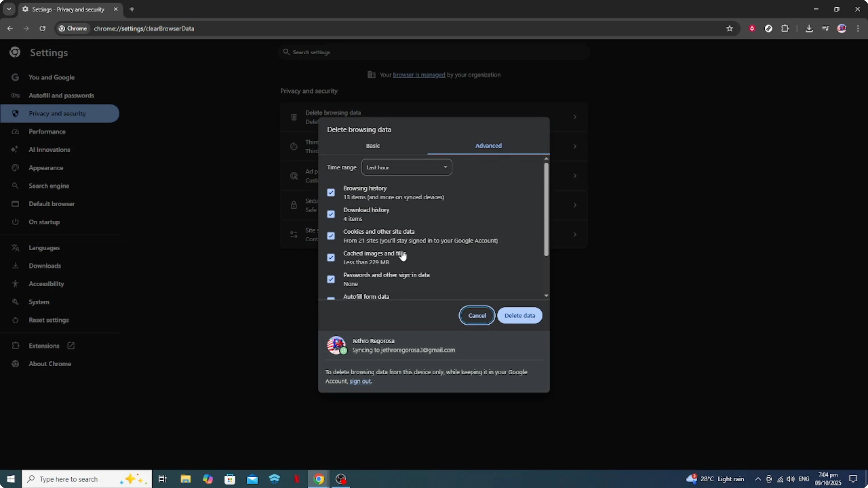Open the tab search dropdown arrow
The image size is (868, 488).
click(x=9, y=9)
